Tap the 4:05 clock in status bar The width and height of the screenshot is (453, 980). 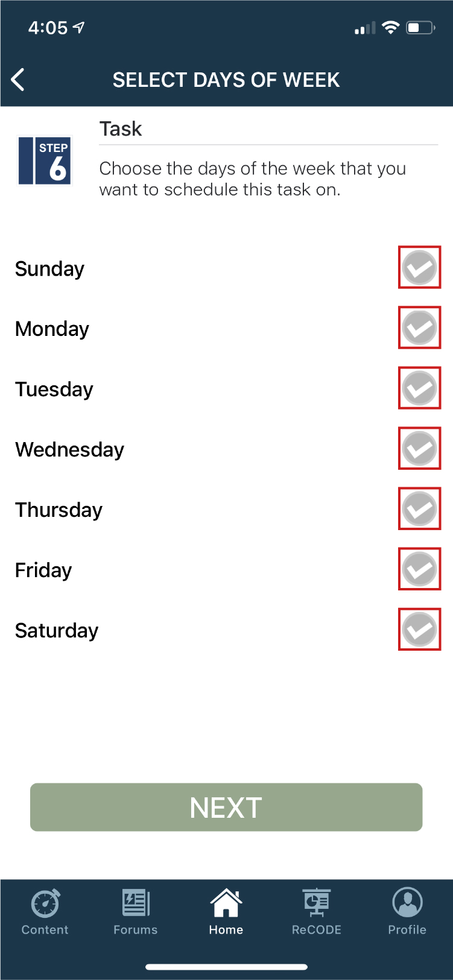click(x=48, y=28)
